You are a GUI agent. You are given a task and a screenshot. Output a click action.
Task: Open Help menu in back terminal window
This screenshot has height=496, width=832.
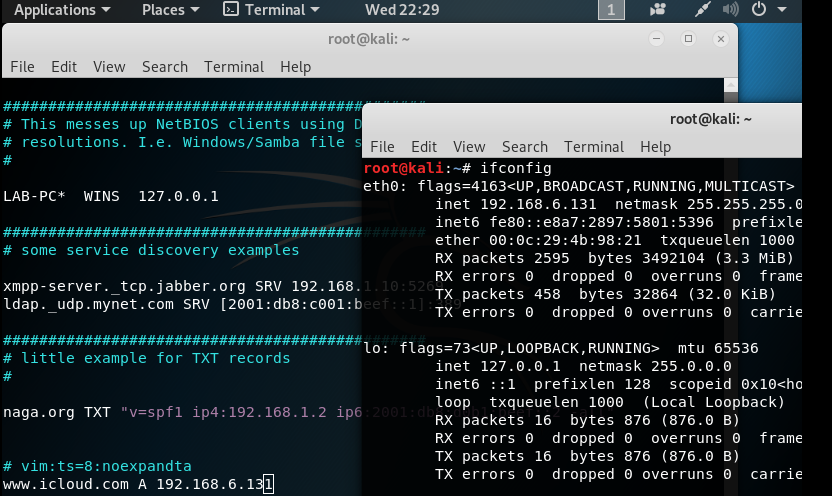pyautogui.click(x=296, y=67)
